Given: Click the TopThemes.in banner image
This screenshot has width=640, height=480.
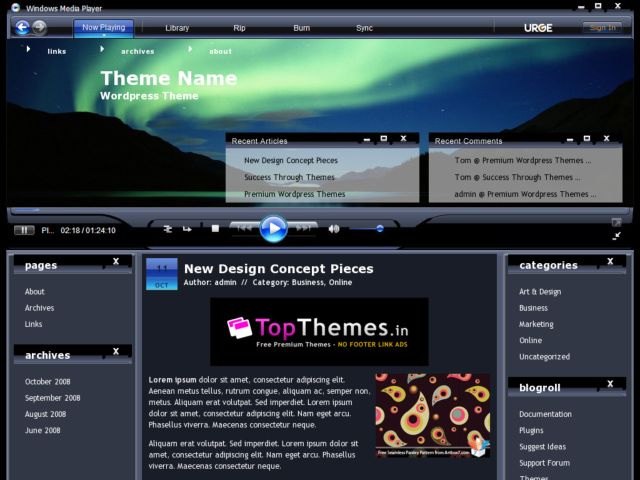Looking at the screenshot, I should [319, 331].
